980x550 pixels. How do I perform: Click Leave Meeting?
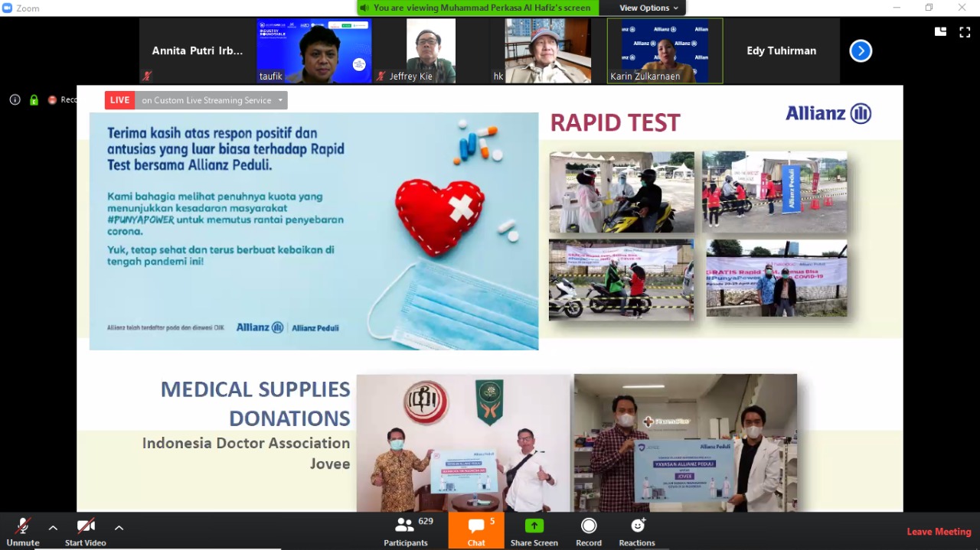939,532
